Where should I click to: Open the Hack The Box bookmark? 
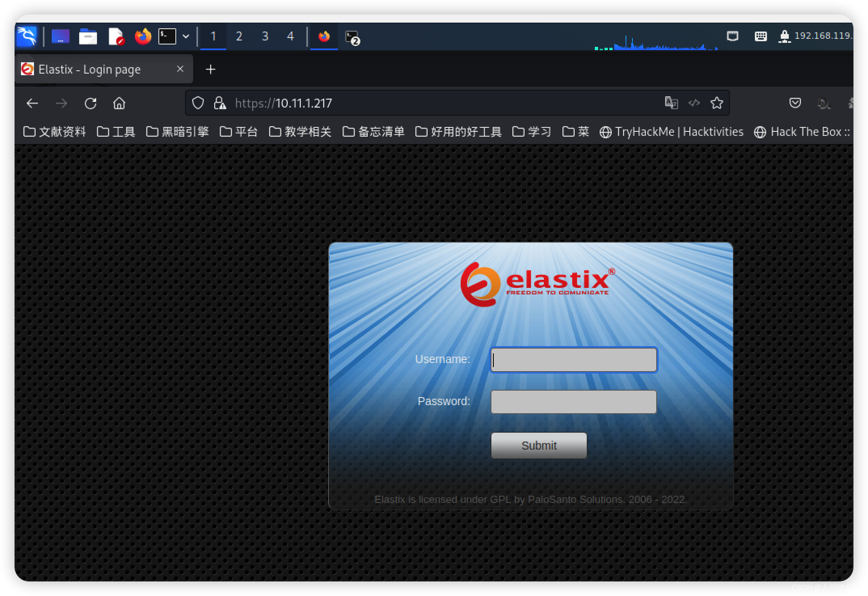[803, 132]
